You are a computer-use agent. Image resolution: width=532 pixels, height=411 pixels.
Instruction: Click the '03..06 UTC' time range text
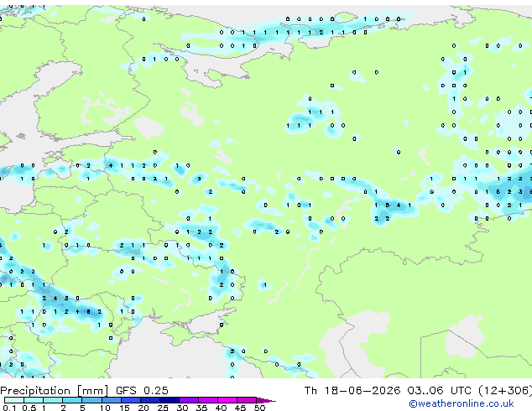(439, 391)
